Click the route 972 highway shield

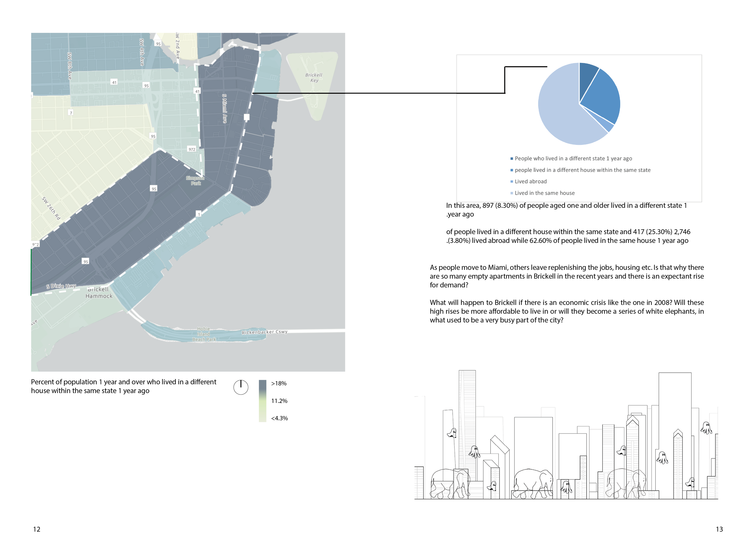(192, 149)
